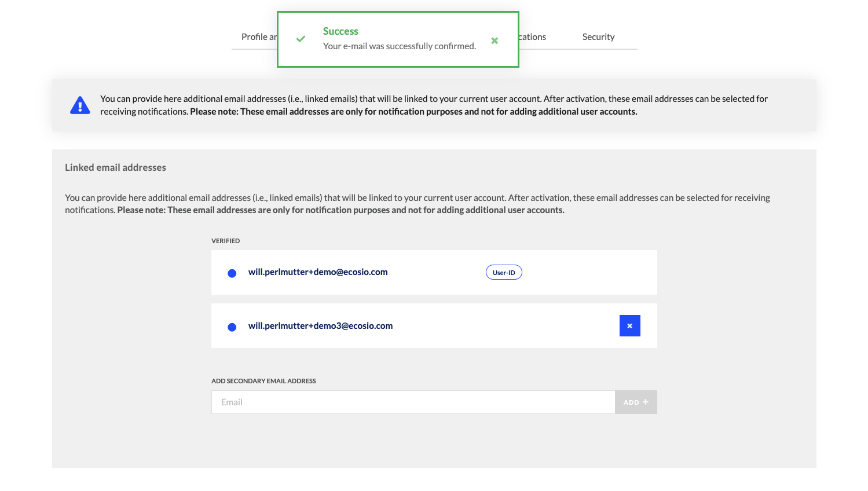Open the Security tab
This screenshot has height=491, width=868.
pyautogui.click(x=598, y=36)
